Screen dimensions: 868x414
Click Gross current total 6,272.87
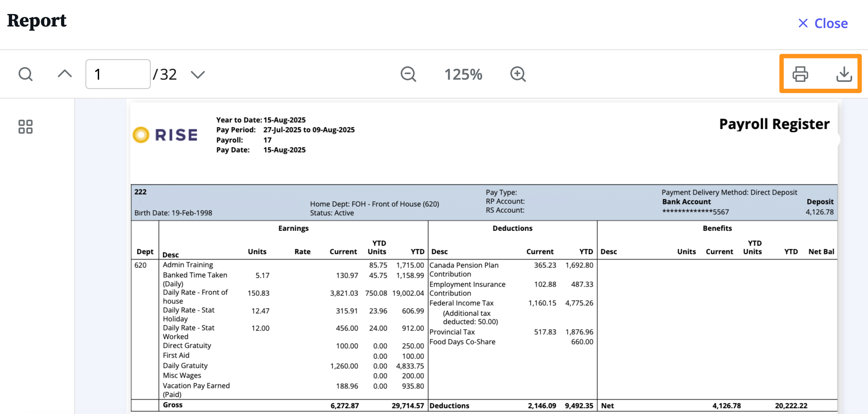coord(344,406)
